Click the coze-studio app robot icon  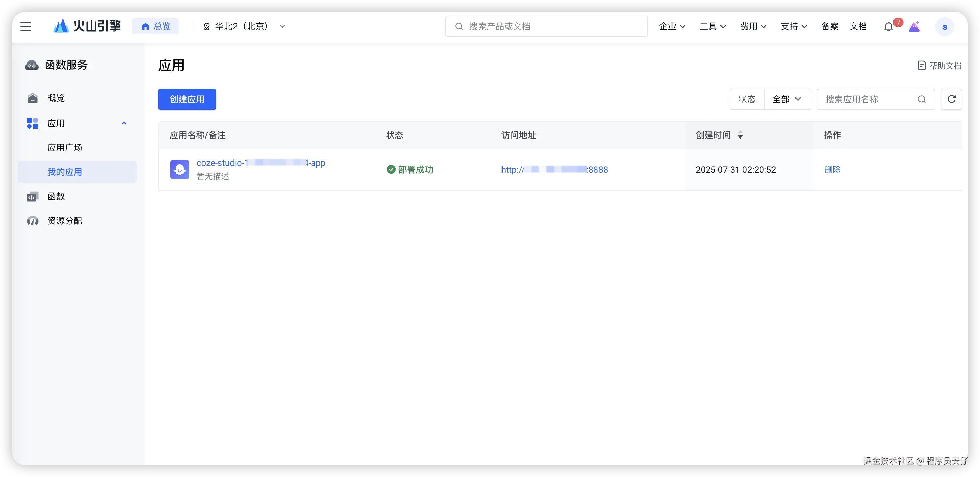tap(179, 169)
